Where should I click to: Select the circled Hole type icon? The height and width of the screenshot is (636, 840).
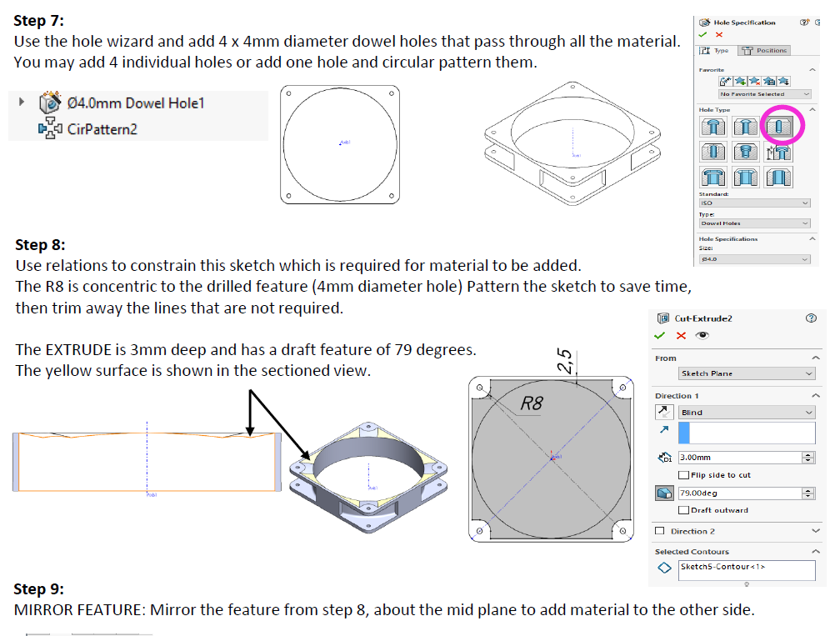point(778,127)
